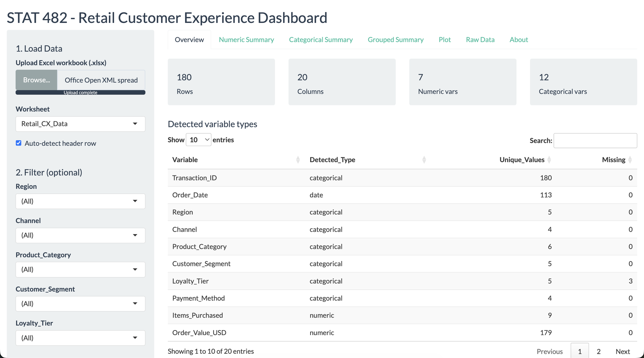Click the Missing value 3 cell

click(597, 281)
